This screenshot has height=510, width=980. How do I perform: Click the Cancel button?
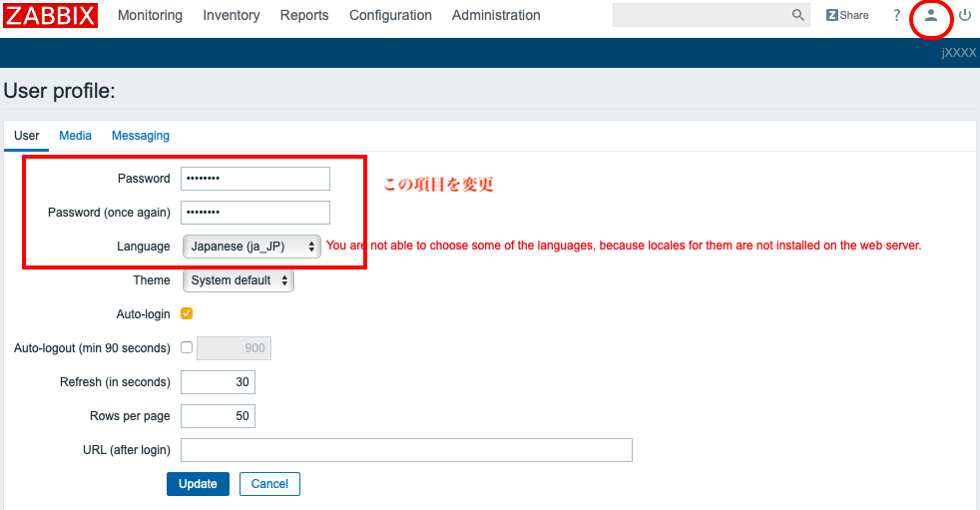coord(269,484)
